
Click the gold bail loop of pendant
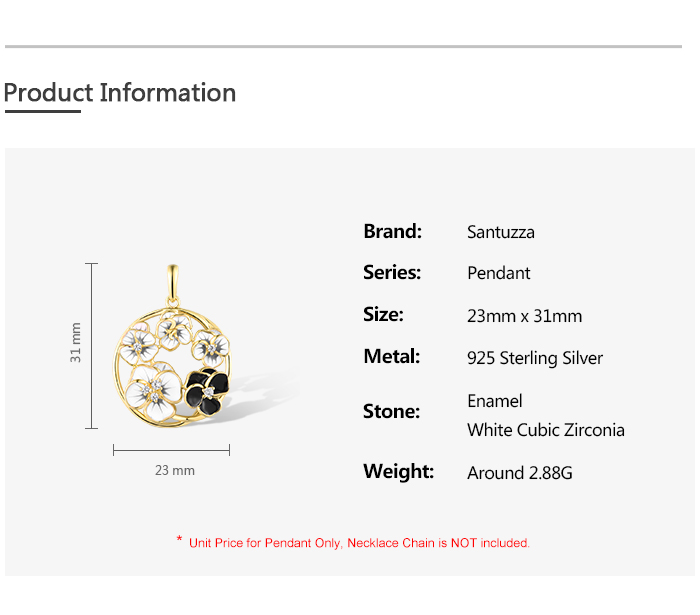pos(173,285)
